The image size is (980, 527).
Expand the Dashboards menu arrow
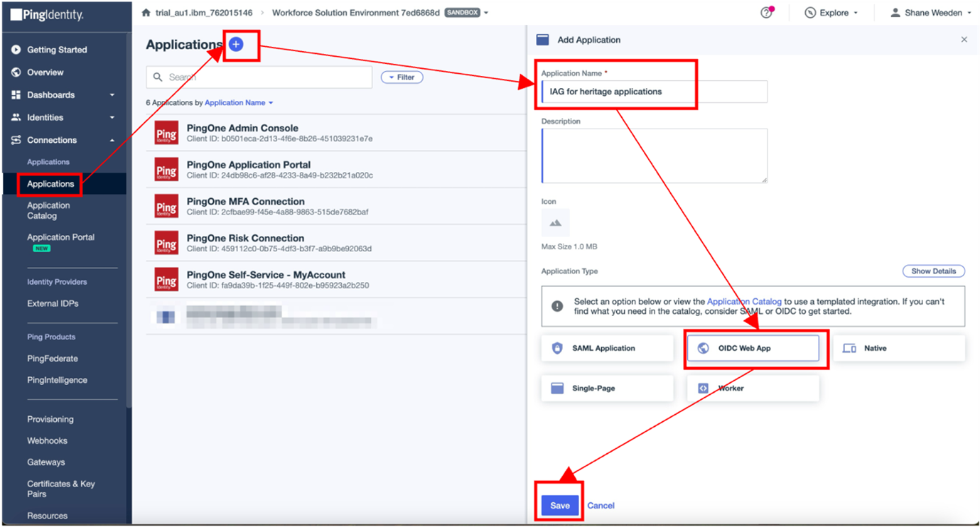pos(112,95)
